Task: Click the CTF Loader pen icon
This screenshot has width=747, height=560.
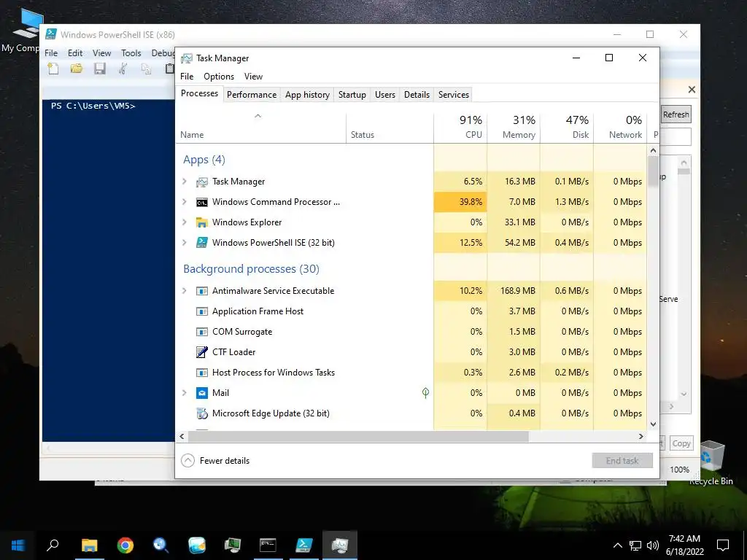Action: click(202, 352)
